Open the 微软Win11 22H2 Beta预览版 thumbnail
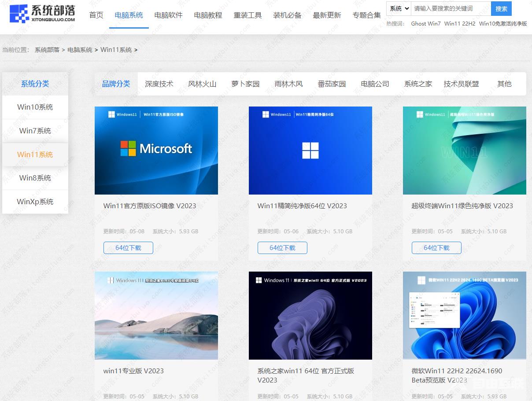This screenshot has width=532, height=401. pos(465,316)
